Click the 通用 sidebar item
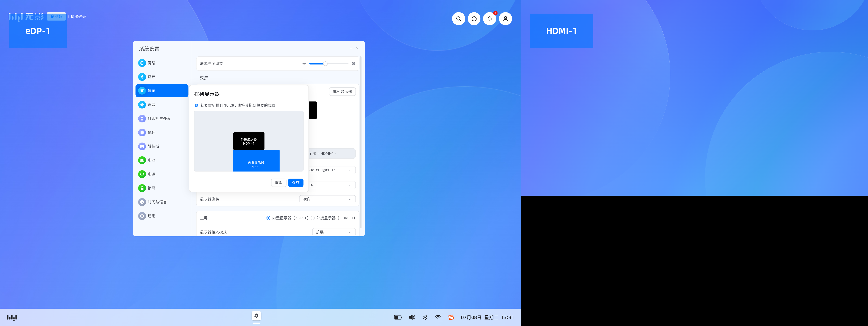The height and width of the screenshot is (326, 868). point(162,216)
